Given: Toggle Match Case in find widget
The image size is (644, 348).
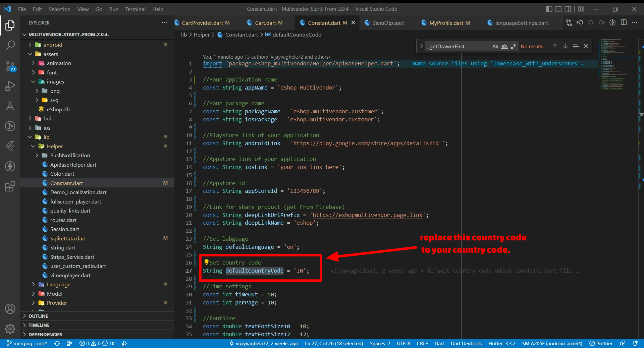Looking at the screenshot, I should click(495, 46).
